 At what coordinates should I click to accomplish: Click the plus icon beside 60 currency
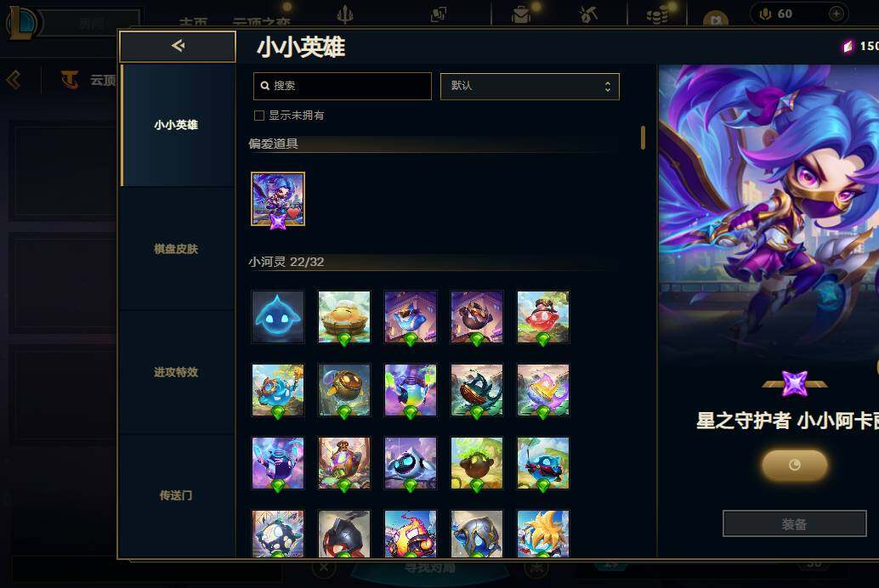point(836,14)
